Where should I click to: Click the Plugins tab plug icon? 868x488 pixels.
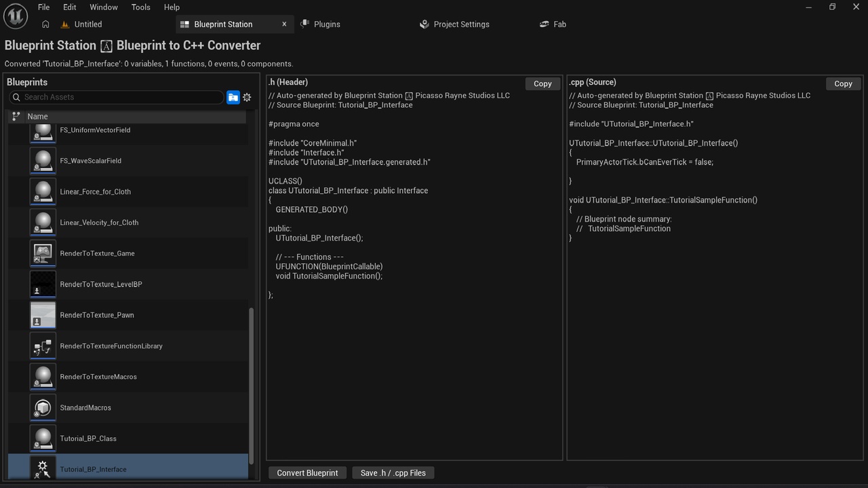point(304,24)
